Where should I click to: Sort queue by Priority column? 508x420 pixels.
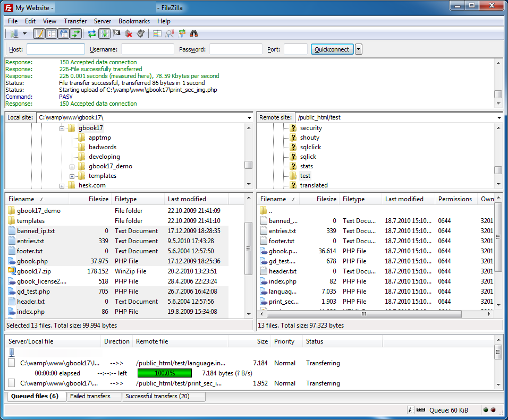pyautogui.click(x=287, y=341)
